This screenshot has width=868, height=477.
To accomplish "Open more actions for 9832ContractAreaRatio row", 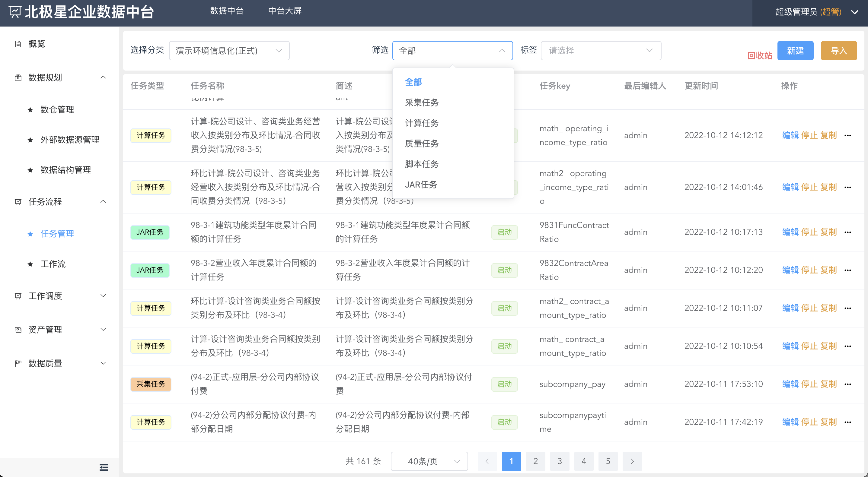I will point(848,270).
